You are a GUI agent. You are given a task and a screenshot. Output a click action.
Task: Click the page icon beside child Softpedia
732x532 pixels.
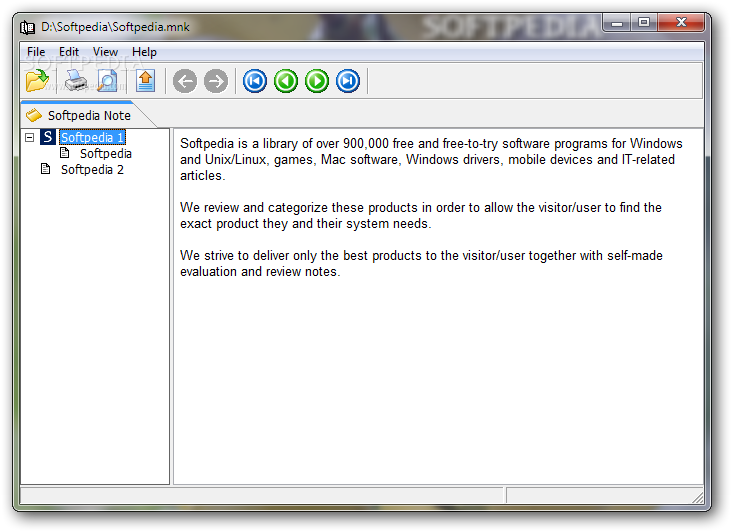point(65,153)
